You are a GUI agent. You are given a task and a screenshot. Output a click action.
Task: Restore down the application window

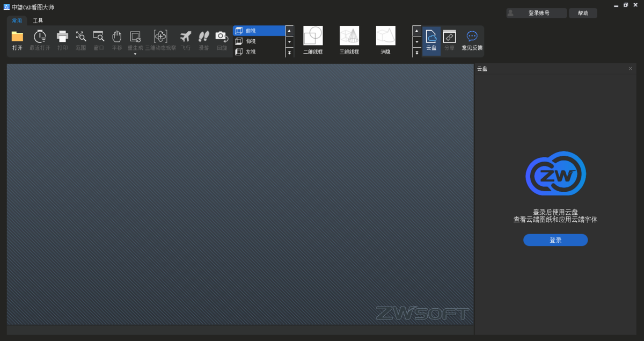pyautogui.click(x=626, y=5)
